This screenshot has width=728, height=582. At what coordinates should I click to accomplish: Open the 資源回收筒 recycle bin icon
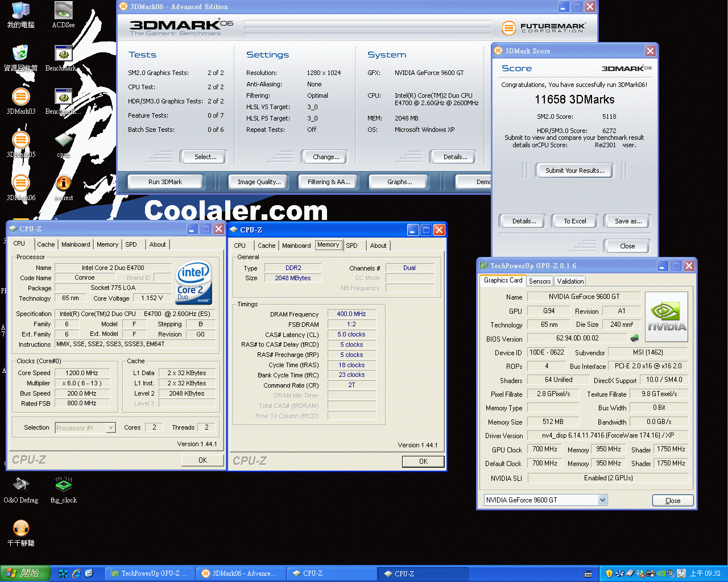coord(21,58)
